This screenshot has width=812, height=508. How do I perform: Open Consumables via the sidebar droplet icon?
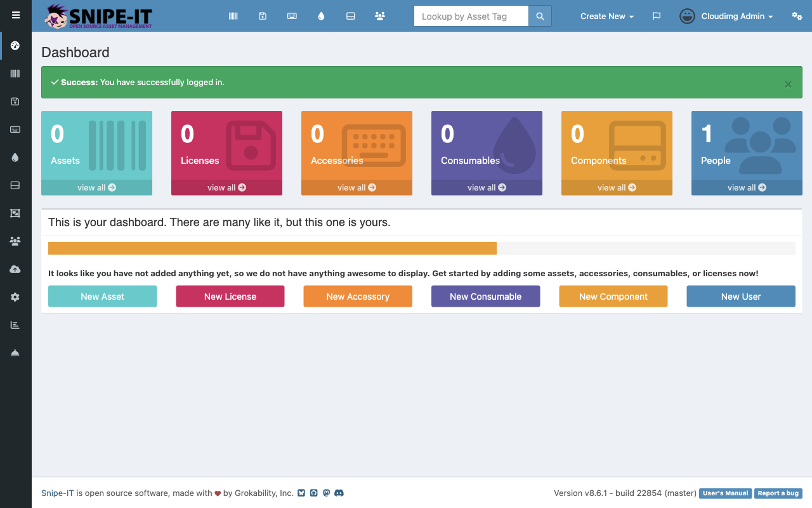pyautogui.click(x=15, y=157)
